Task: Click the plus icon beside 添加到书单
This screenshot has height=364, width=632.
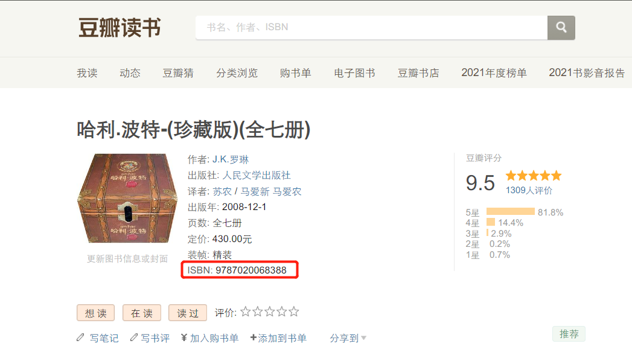Action: click(x=253, y=337)
